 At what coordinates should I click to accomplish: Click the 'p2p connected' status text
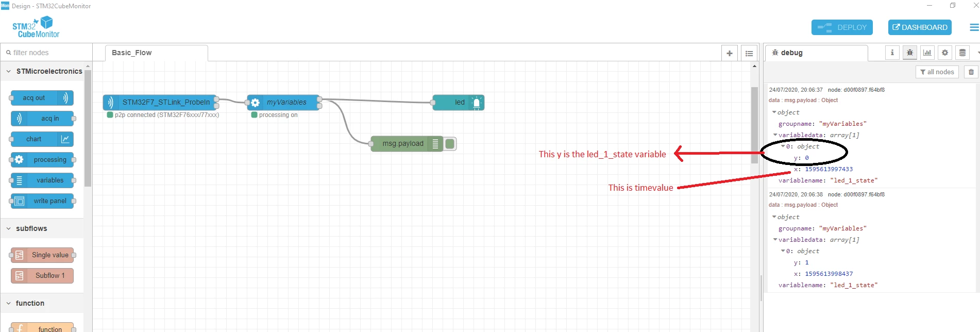(x=167, y=115)
